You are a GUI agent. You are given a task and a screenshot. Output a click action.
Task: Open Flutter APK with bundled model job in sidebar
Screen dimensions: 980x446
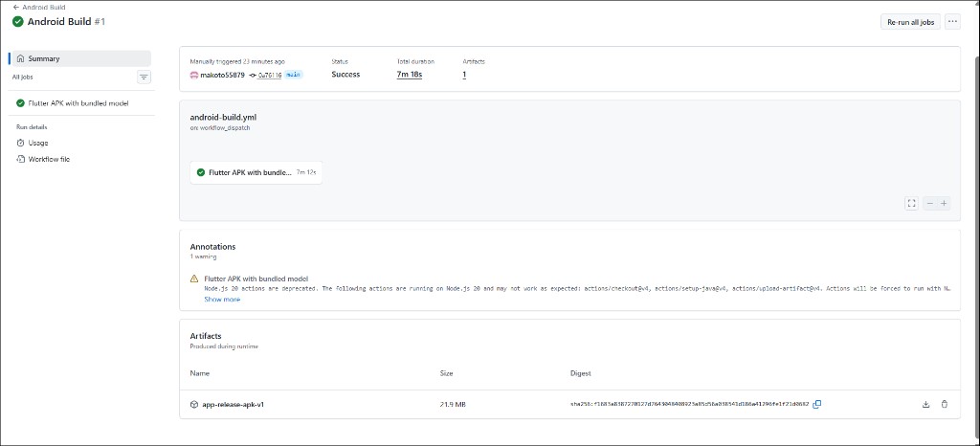[x=80, y=103]
